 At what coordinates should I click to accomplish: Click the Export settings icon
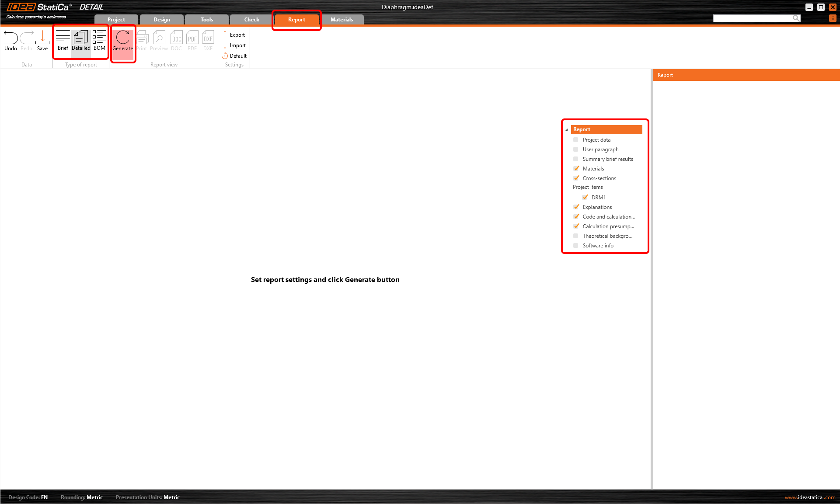(x=225, y=35)
